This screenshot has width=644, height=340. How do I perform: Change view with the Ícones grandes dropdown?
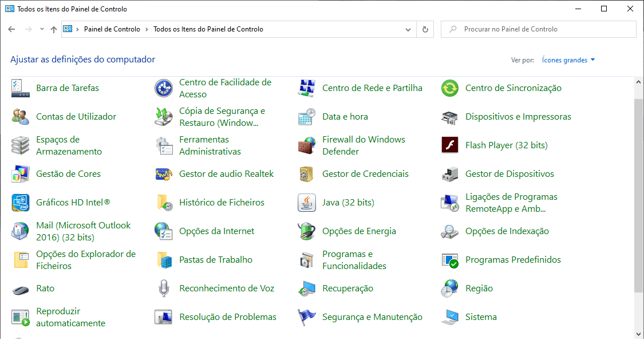(568, 60)
